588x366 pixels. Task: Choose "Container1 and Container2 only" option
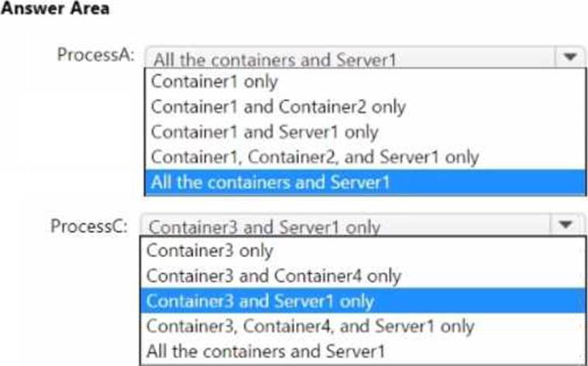(x=278, y=107)
